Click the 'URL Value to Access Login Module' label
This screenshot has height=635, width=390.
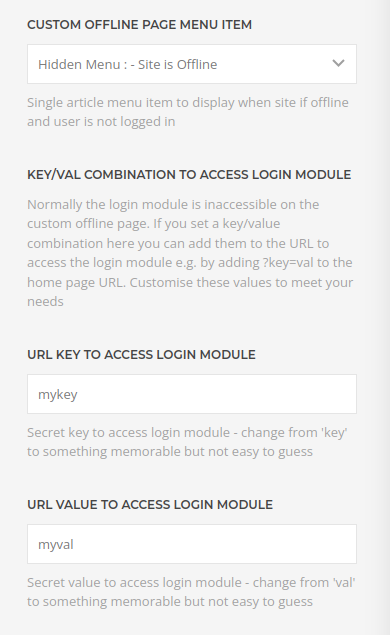click(150, 505)
